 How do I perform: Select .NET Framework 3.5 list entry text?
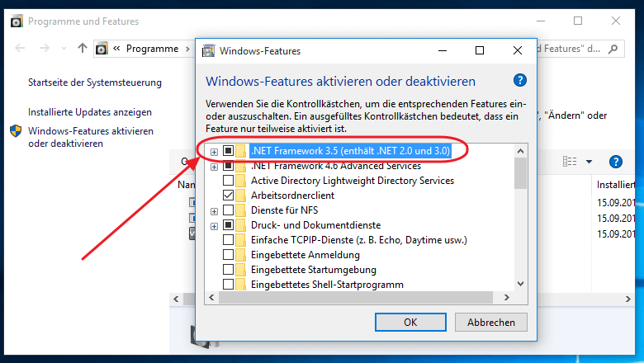350,150
